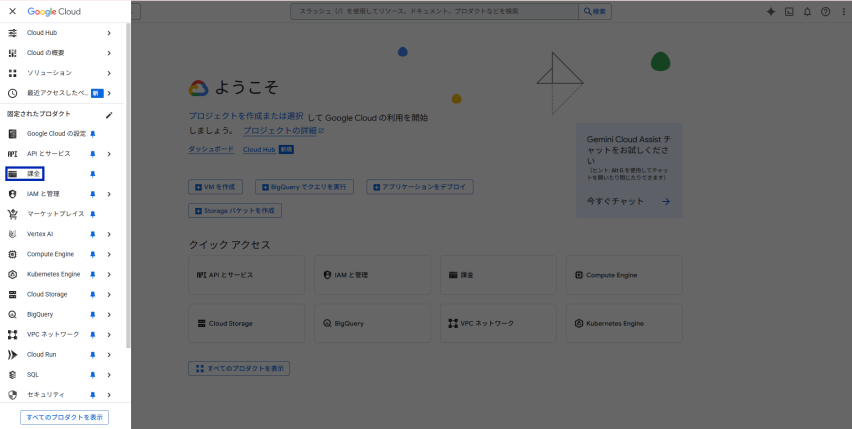
Task: Expand the Cloud Hub submenu chevron
Action: (x=109, y=33)
